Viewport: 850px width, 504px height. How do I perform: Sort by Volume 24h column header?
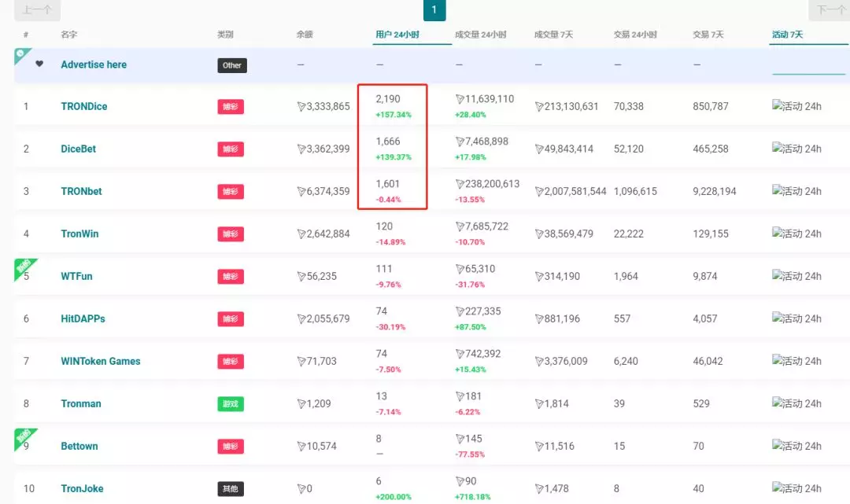pyautogui.click(x=480, y=35)
